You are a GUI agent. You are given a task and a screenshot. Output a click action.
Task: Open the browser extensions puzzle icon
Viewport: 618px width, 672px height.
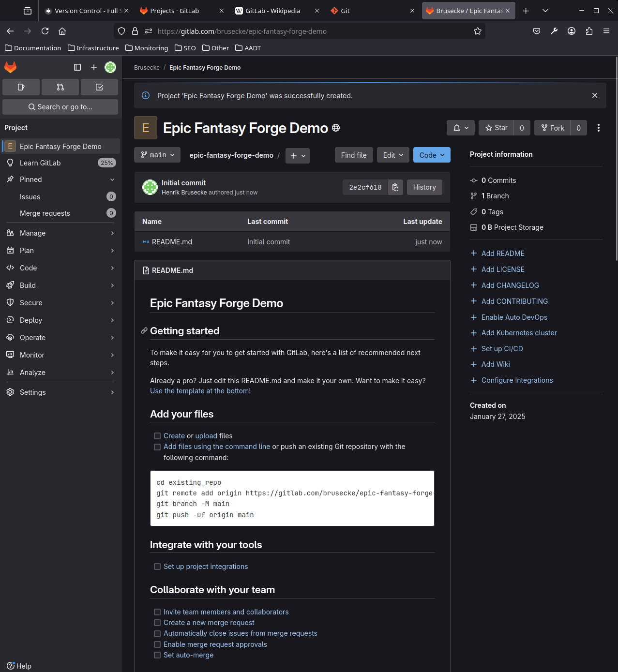[589, 31]
